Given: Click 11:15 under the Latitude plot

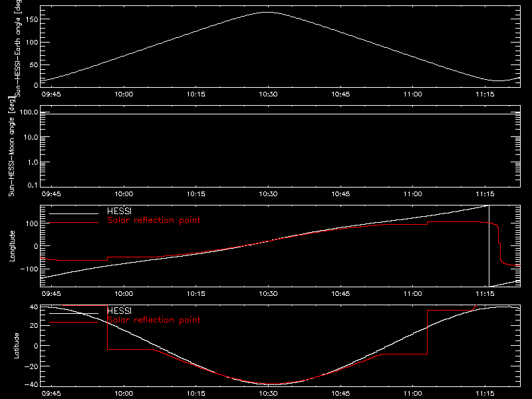Looking at the screenshot, I should 485,394.
